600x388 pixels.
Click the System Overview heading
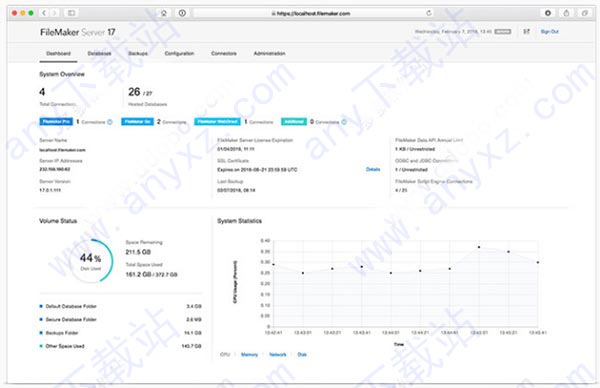pyautogui.click(x=62, y=74)
